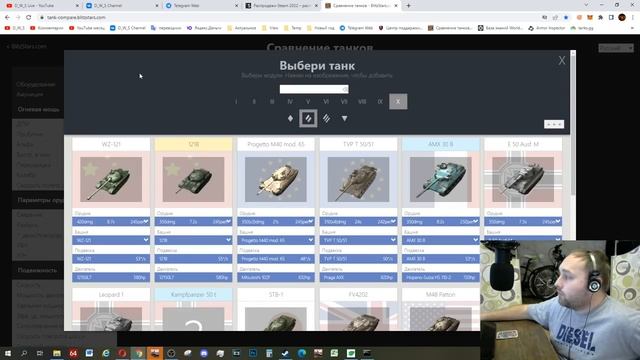Image resolution: width=640 pixels, height=360 pixels.
Task: Open the E 50 Ausf. M gun dropdown
Action: point(523,222)
